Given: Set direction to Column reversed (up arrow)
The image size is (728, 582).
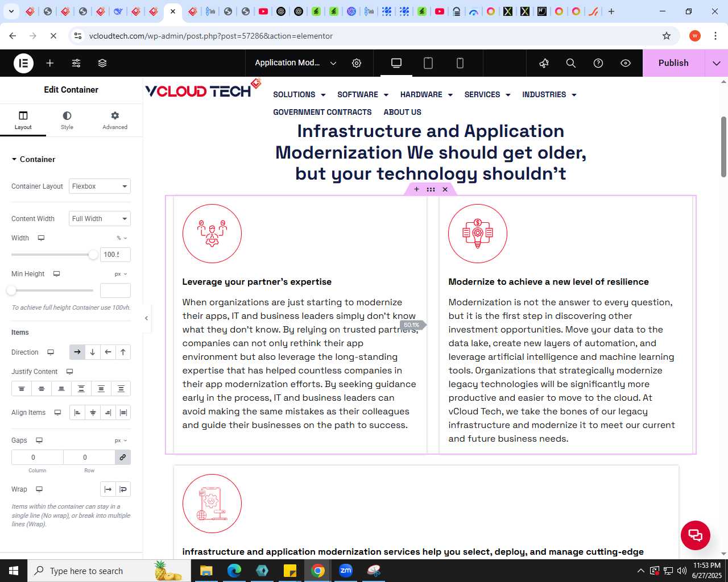Looking at the screenshot, I should 123,352.
